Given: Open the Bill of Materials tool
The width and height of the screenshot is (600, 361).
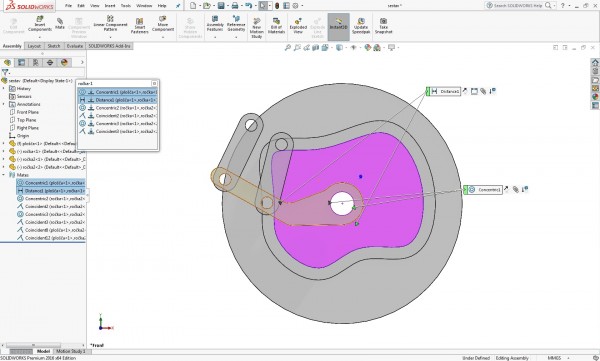Looking at the screenshot, I should [x=276, y=26].
